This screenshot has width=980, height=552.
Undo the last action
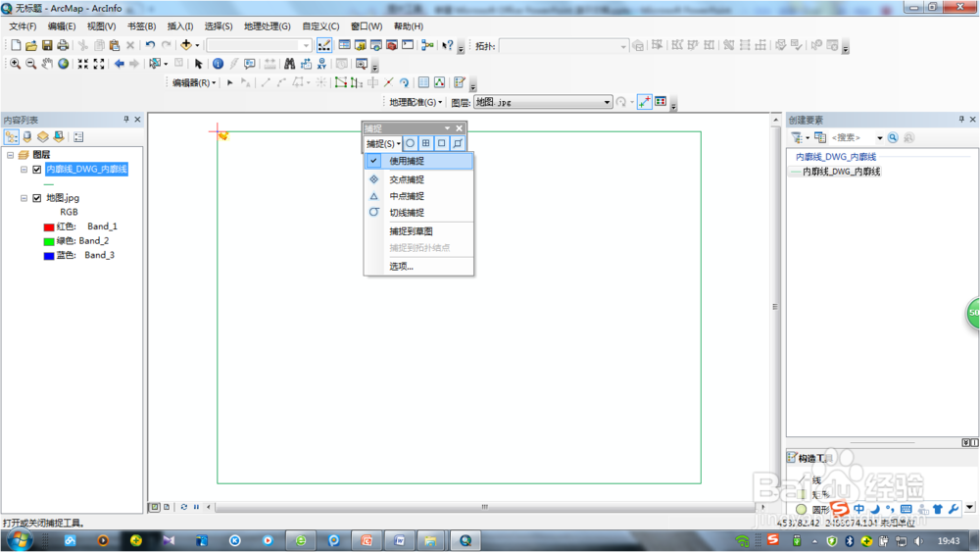150,45
